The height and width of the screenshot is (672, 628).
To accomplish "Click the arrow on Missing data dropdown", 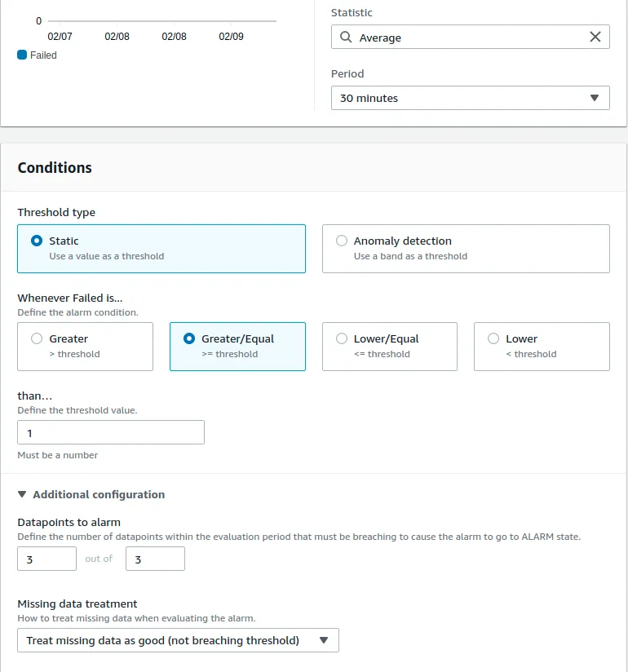I will point(324,640).
